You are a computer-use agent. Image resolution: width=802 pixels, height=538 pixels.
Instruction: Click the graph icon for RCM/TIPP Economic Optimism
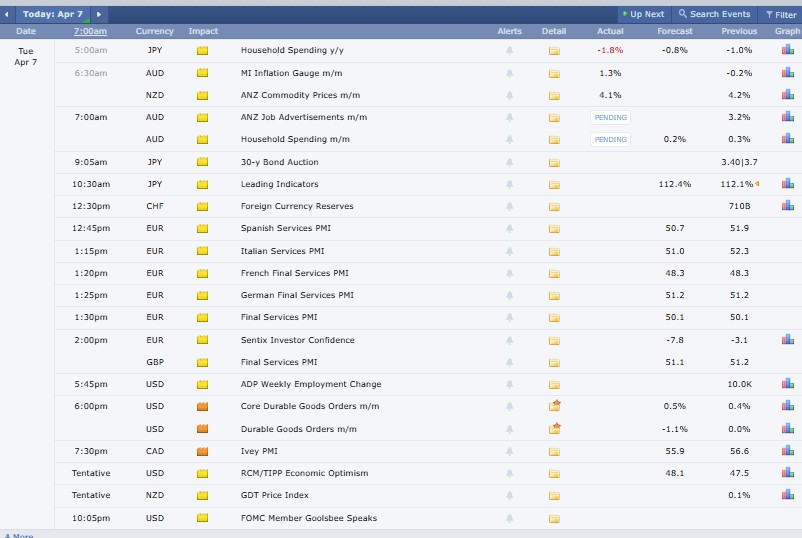pos(788,473)
